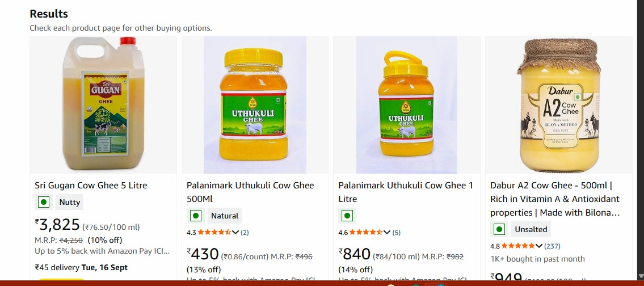The width and height of the screenshot is (644, 286).
Task: Expand rating breakdown arrow for 4.3 stars
Action: pyautogui.click(x=235, y=233)
